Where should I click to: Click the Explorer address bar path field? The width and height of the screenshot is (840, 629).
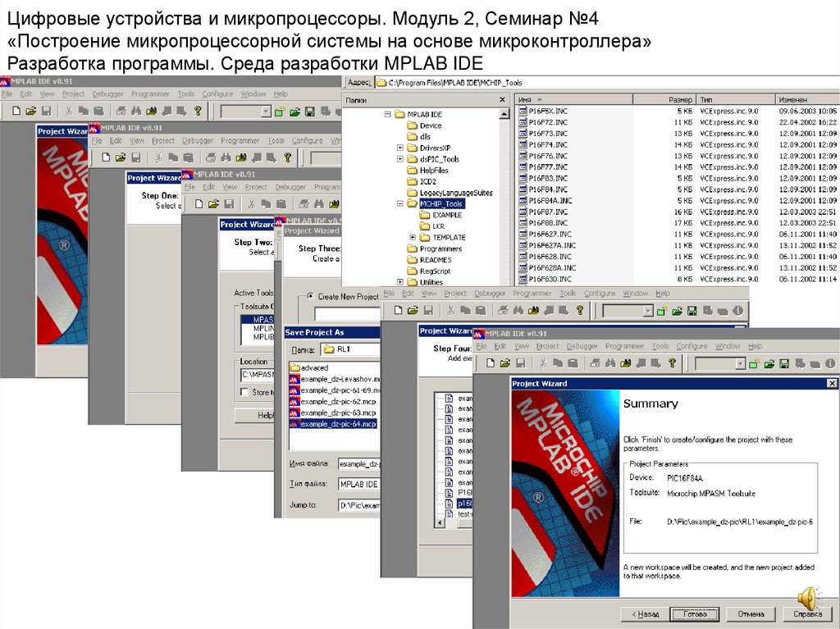click(x=606, y=83)
